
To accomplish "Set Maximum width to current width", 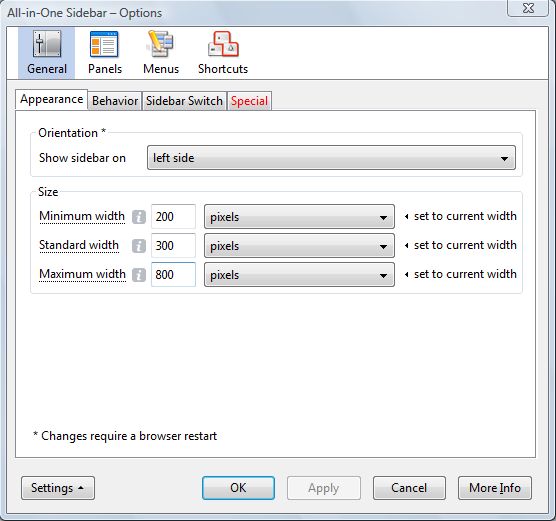I will [461, 274].
